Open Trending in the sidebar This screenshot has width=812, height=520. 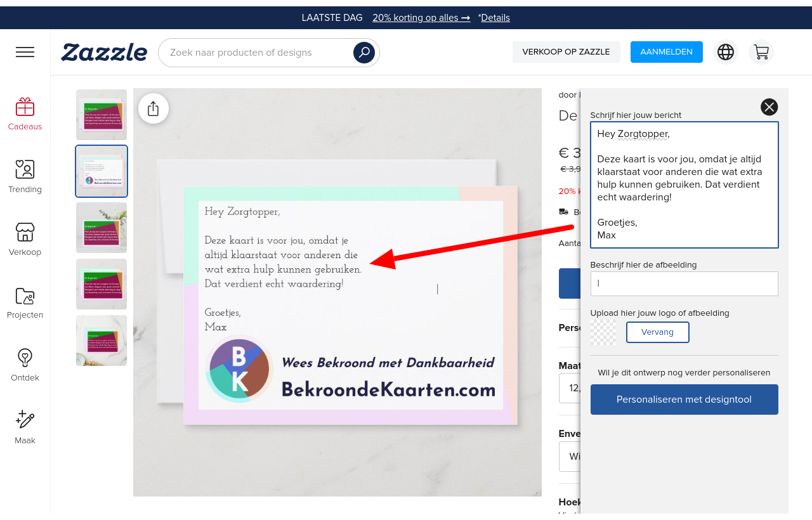coord(25,176)
